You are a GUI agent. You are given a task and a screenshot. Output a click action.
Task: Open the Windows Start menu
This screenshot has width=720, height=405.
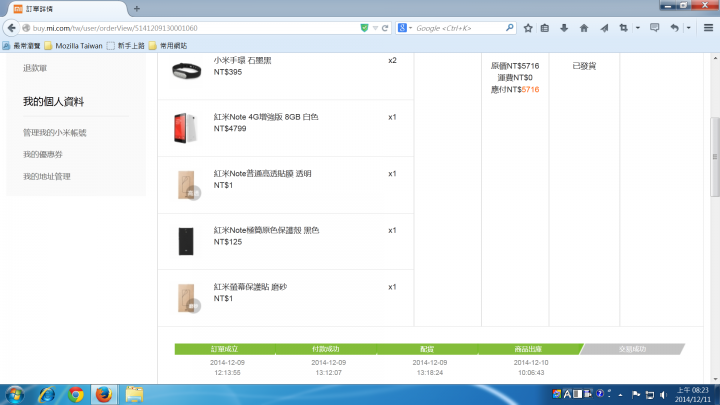pyautogui.click(x=15, y=395)
